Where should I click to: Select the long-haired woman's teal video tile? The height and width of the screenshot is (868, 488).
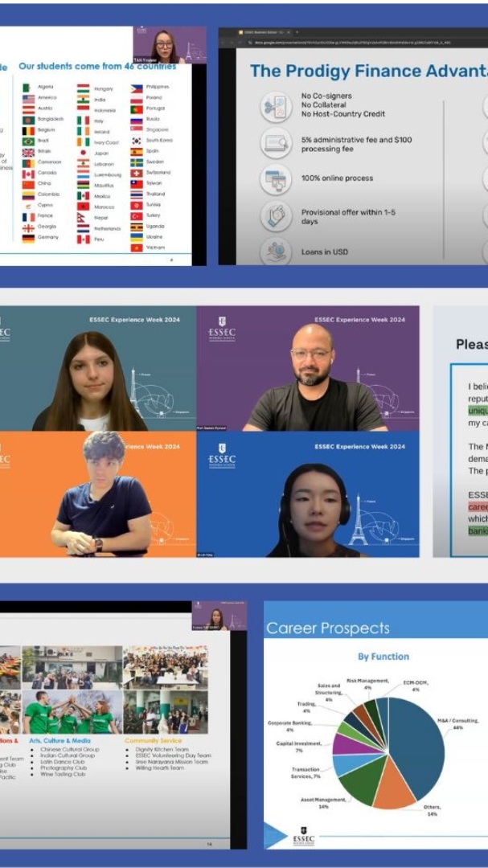(x=98, y=369)
